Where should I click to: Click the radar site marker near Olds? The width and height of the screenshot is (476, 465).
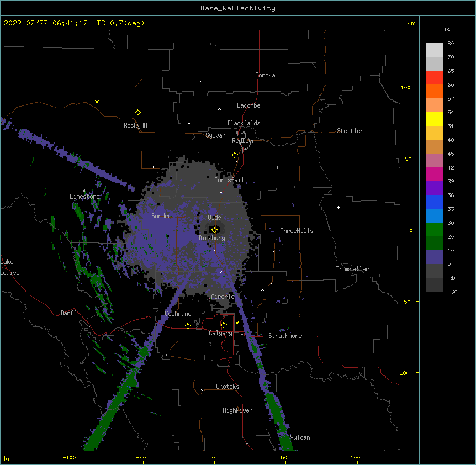click(x=214, y=230)
